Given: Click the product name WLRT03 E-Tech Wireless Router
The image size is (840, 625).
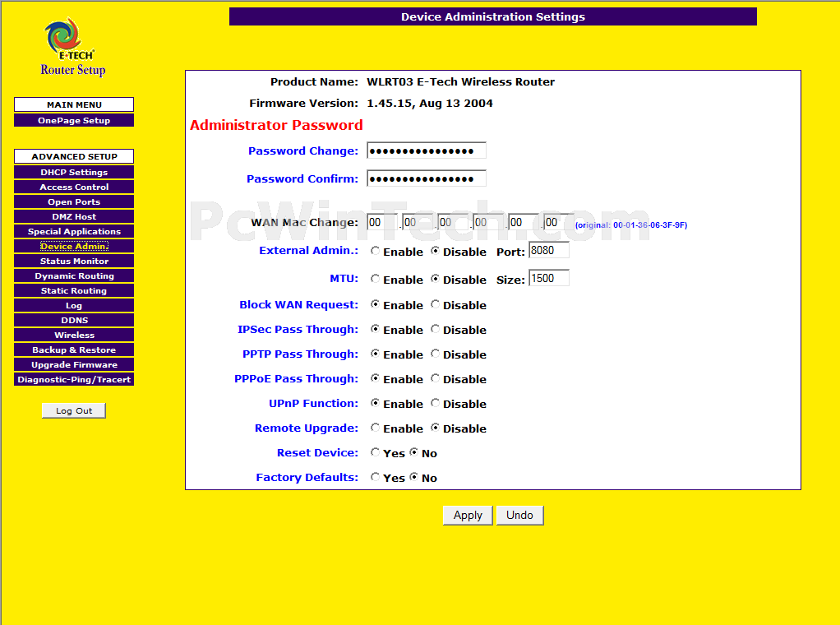Looking at the screenshot, I should [461, 82].
